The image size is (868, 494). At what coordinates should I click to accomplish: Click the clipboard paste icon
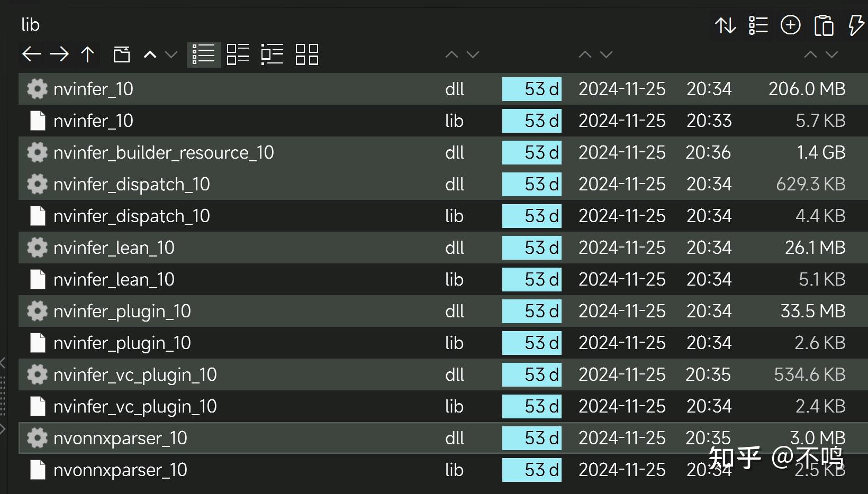click(x=824, y=25)
